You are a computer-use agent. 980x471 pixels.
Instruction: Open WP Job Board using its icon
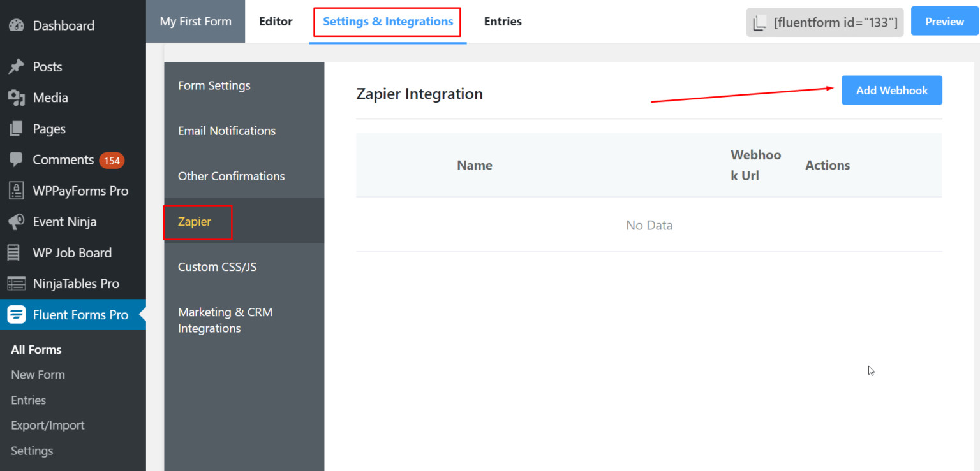(x=16, y=252)
